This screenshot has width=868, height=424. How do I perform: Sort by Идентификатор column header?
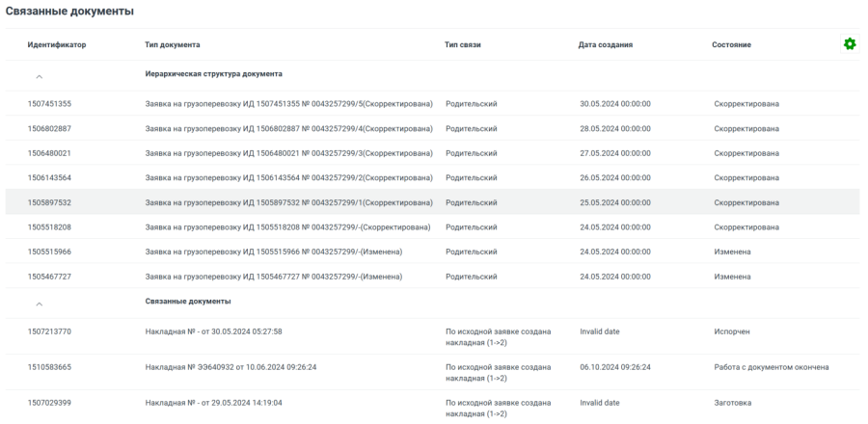[x=57, y=45]
